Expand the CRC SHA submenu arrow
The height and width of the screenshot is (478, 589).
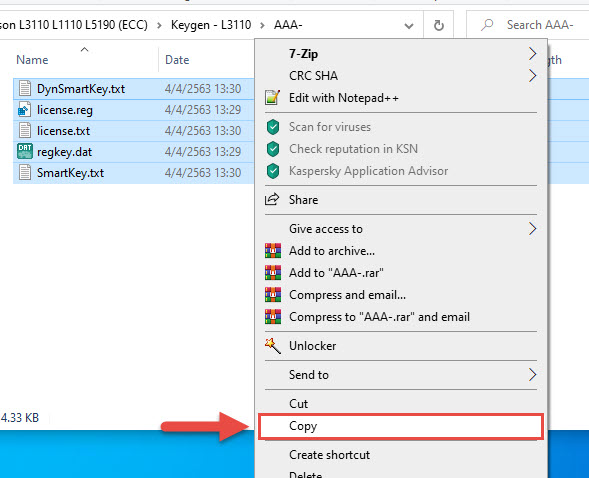532,75
